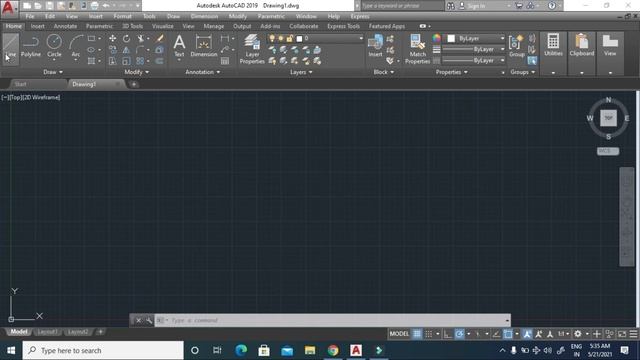Open the Start file tab
Viewport: 640px width, 360px height.
20,84
